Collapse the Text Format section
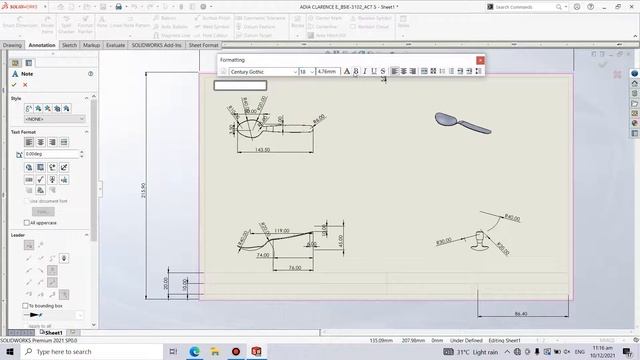This screenshot has height=360, width=640. point(87,132)
